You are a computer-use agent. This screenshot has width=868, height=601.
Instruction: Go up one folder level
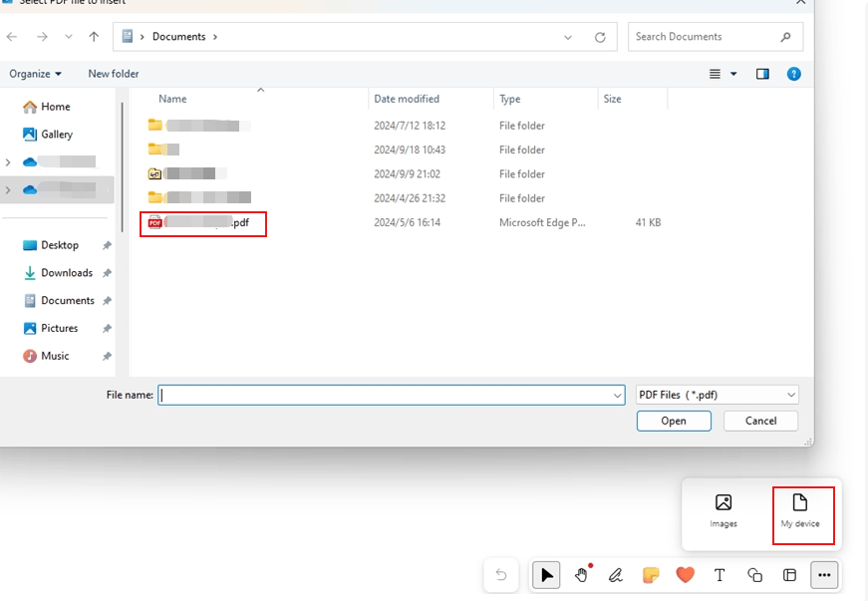pyautogui.click(x=94, y=37)
